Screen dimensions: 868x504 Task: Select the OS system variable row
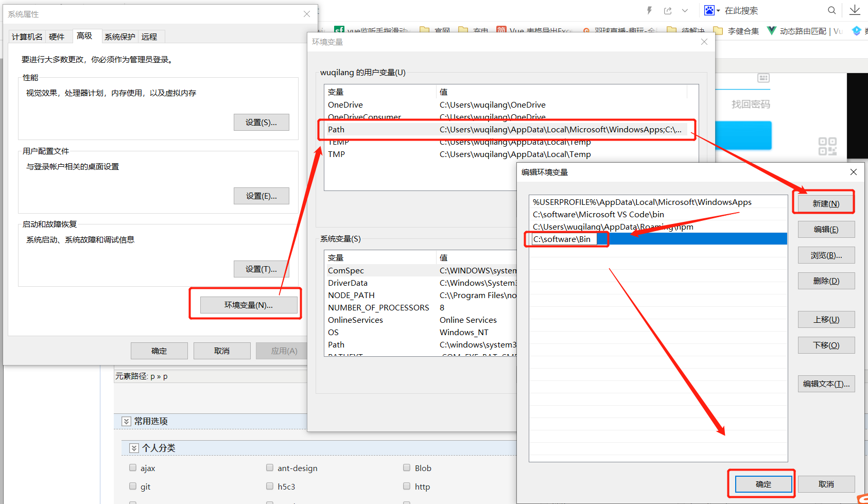[421, 332]
